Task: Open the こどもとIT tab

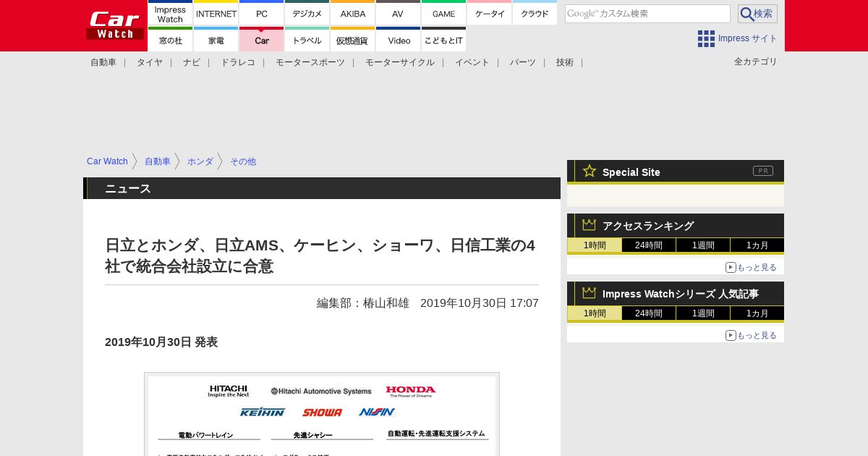Action: click(x=444, y=39)
